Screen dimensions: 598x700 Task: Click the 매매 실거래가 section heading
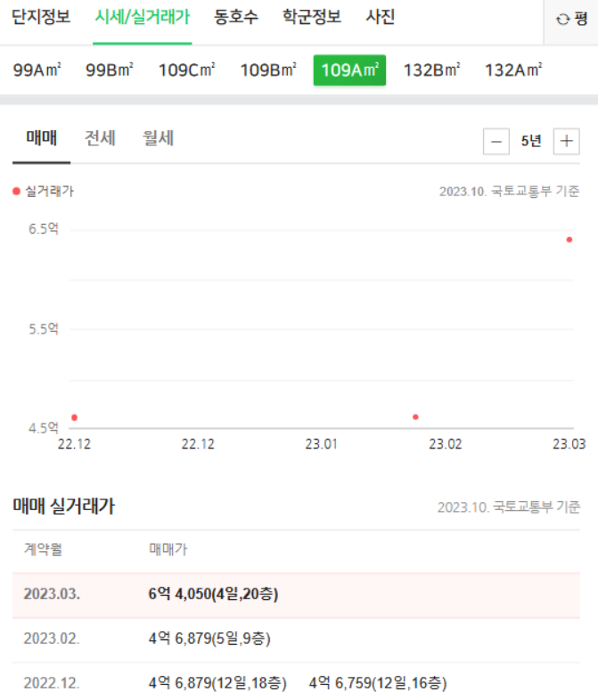[64, 506]
